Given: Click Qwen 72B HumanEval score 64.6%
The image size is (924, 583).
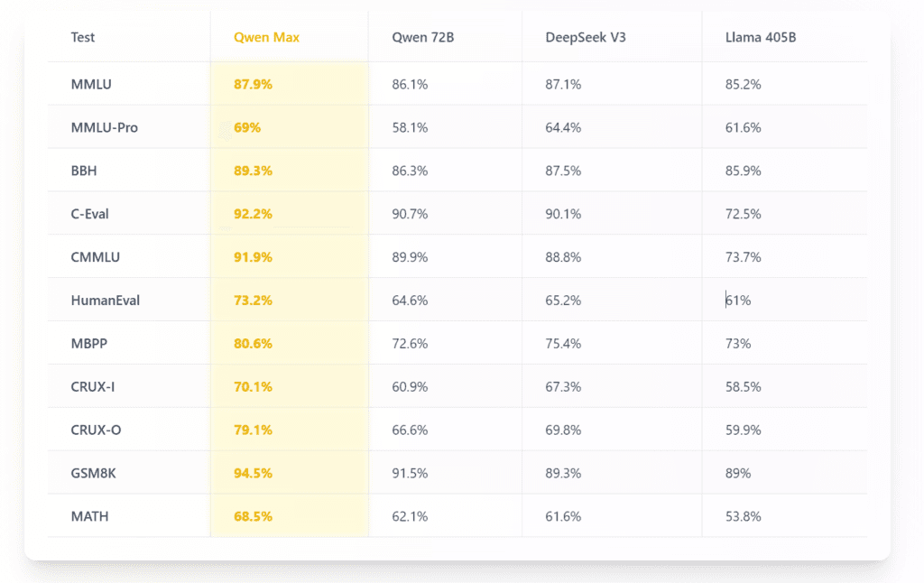Looking at the screenshot, I should [x=410, y=300].
